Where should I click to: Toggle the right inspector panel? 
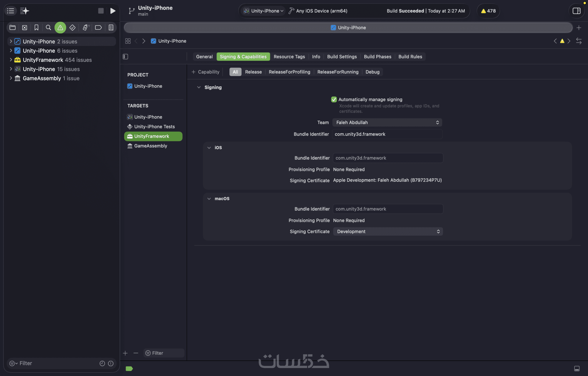pyautogui.click(x=577, y=11)
